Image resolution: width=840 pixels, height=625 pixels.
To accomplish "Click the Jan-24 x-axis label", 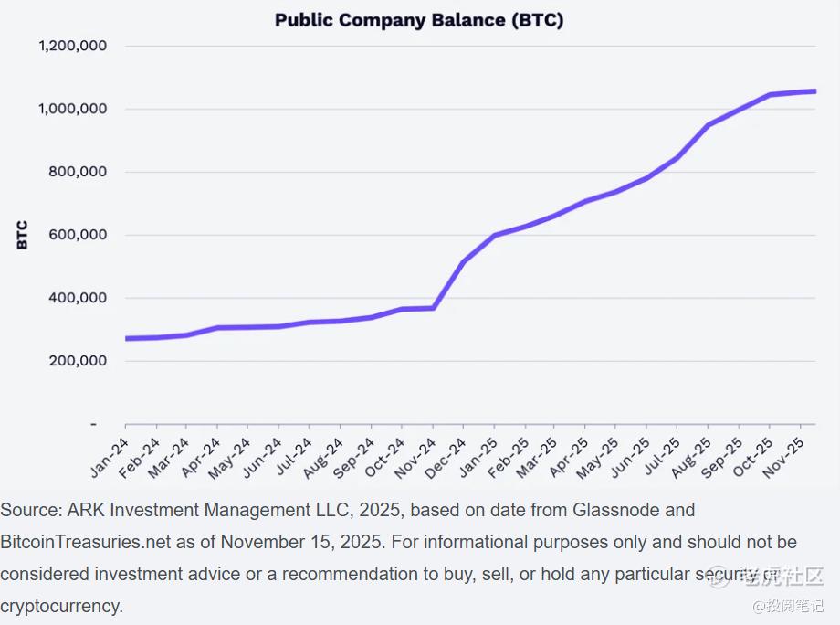I will click(109, 456).
